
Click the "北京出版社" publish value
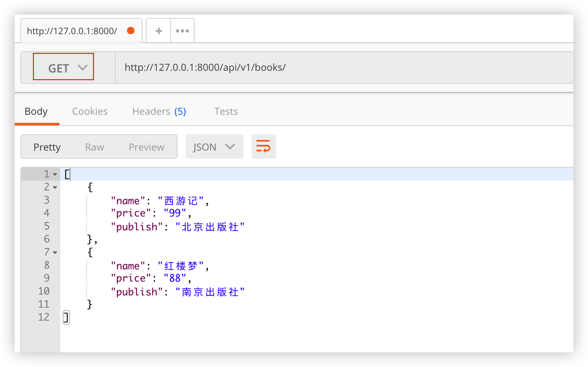pos(210,227)
